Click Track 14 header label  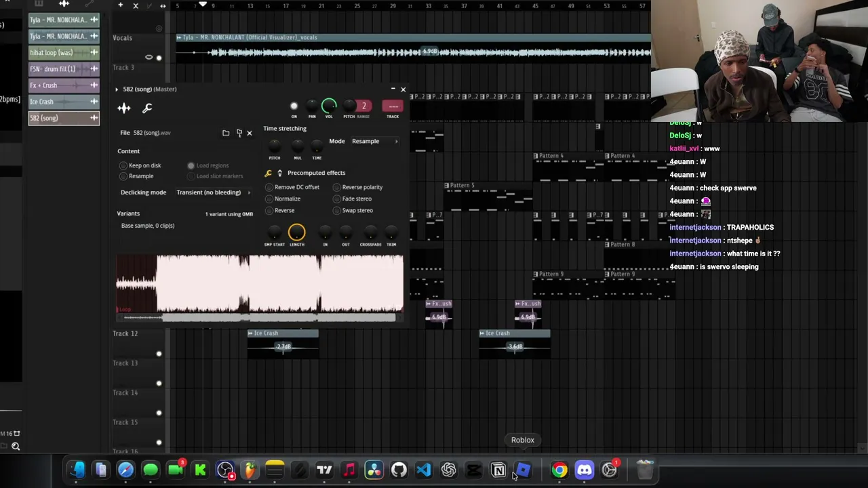pos(125,392)
